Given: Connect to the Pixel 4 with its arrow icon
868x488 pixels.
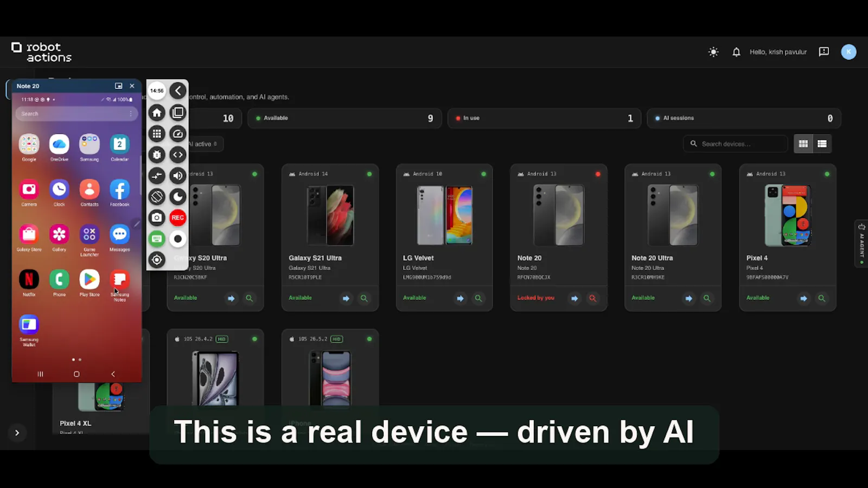Looking at the screenshot, I should pyautogui.click(x=803, y=298).
